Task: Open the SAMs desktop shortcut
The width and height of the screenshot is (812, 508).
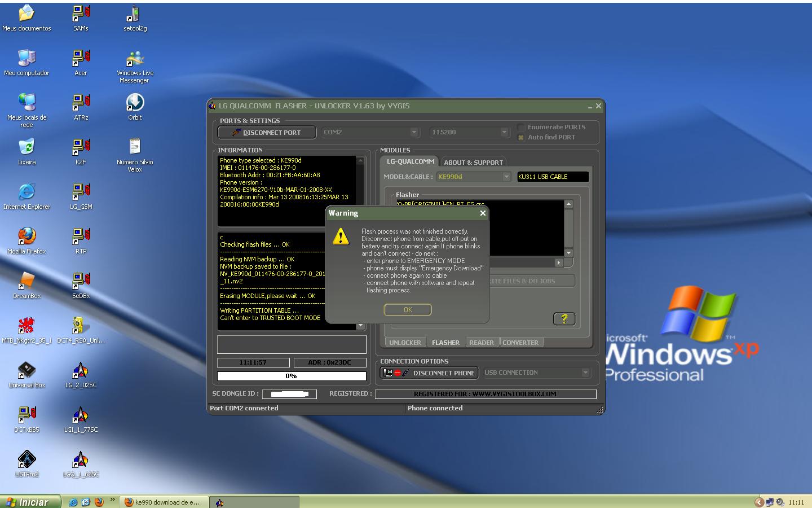Action: tap(81, 18)
